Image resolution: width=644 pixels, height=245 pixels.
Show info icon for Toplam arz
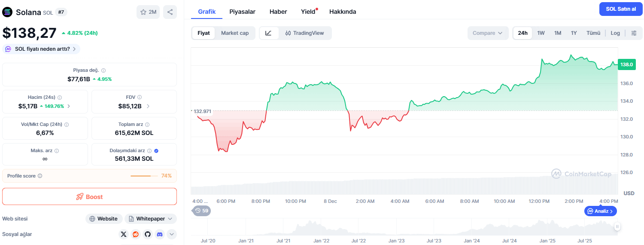pyautogui.click(x=148, y=125)
